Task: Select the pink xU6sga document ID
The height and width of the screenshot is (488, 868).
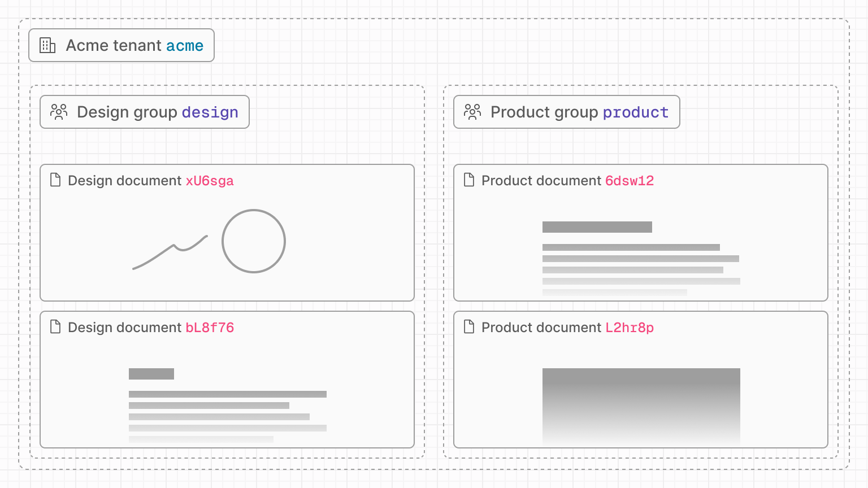Action: (x=209, y=181)
